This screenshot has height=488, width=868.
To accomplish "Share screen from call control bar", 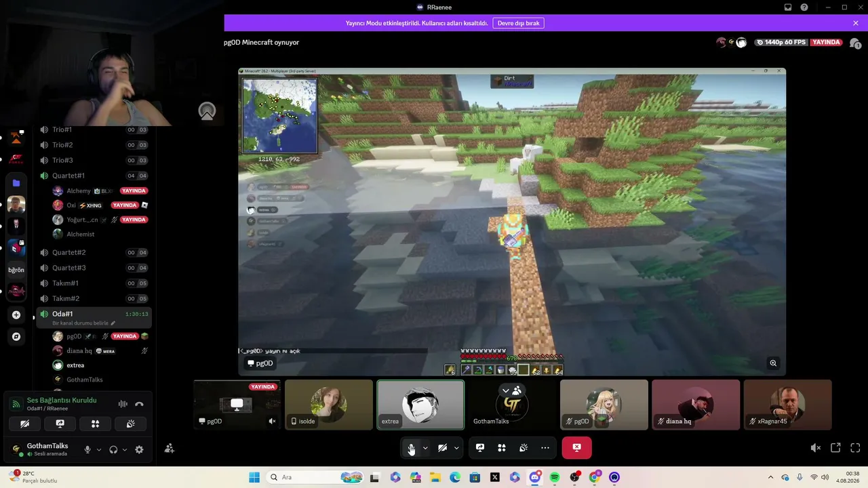I will 480,448.
